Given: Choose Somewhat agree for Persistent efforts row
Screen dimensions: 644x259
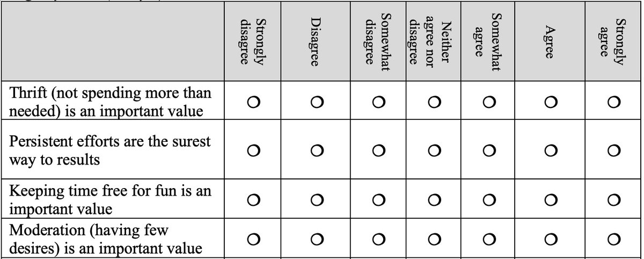Looking at the screenshot, I should 488,152.
